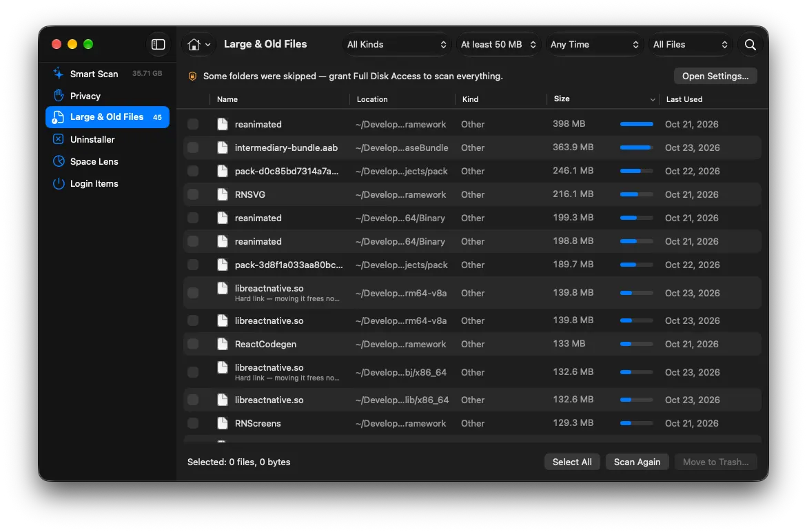Open the All Kinds filter dropdown
Screen dimensions: 807x532
(396, 45)
